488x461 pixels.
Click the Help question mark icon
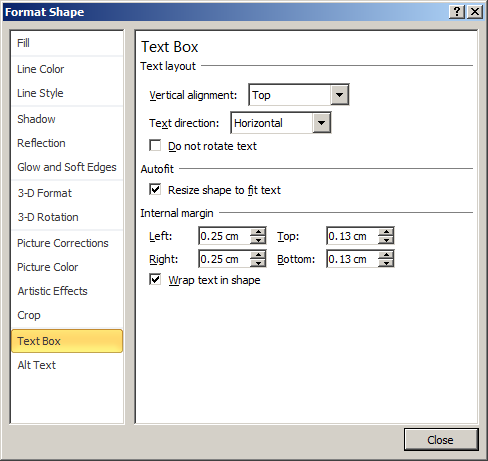pos(457,12)
